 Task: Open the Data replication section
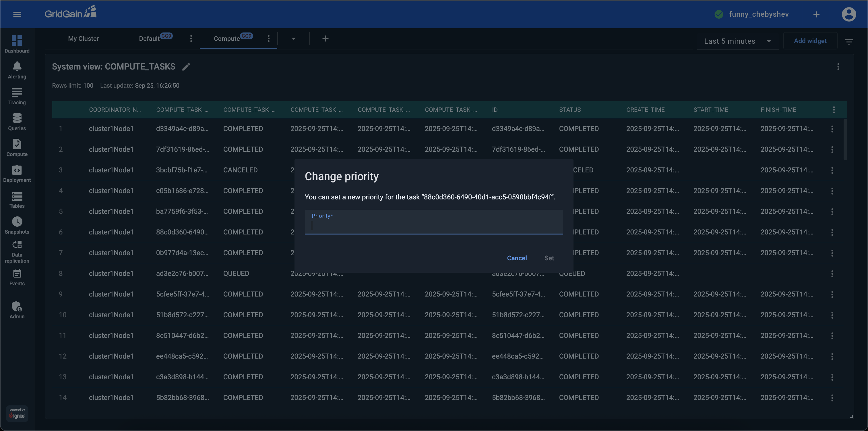click(x=17, y=251)
